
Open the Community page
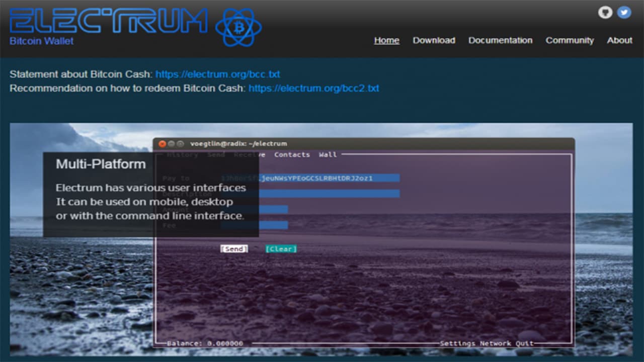click(570, 40)
